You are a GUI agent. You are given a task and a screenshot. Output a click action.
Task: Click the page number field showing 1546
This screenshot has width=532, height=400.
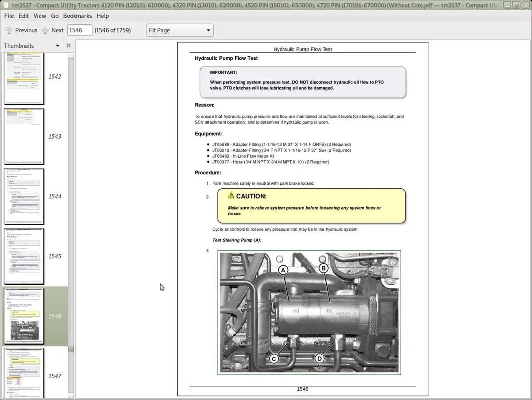(80, 30)
